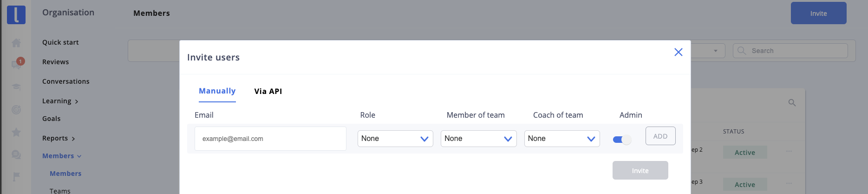Screen dimensions: 868x194
Task: Open the Member of team dropdown
Action: pos(478,139)
